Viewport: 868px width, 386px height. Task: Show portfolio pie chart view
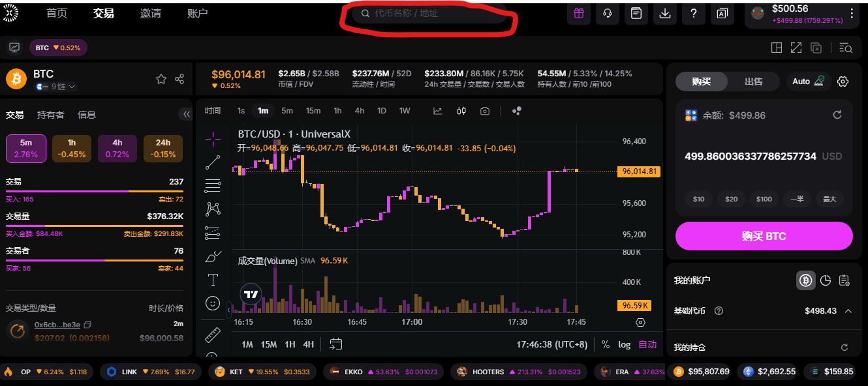coord(826,280)
